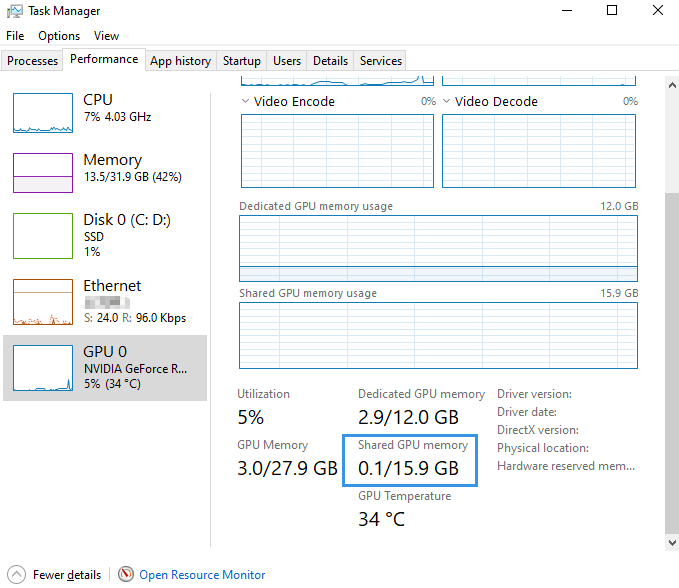The image size is (679, 588).
Task: Click the NVIDIA GeForce R... text
Action: point(136,369)
